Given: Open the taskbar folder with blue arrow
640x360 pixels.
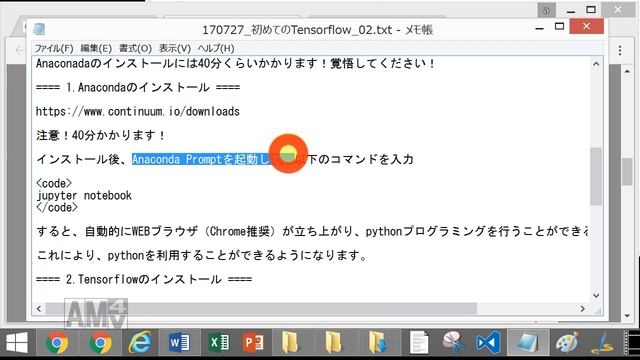Looking at the screenshot, I should tap(378, 343).
